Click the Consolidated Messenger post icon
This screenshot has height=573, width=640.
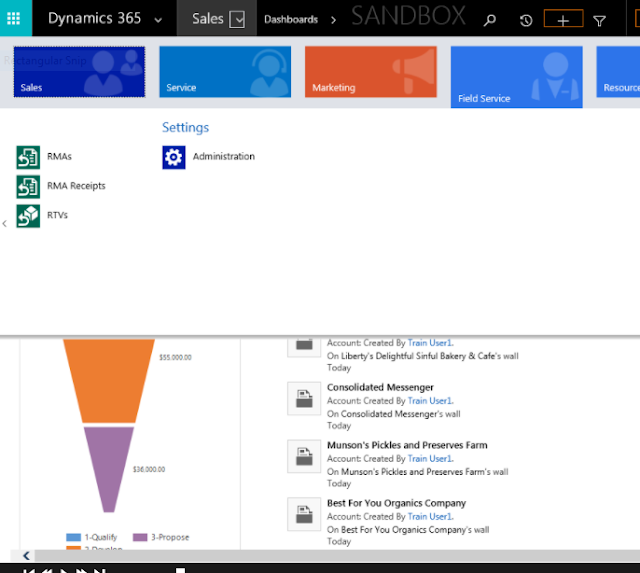tap(304, 399)
